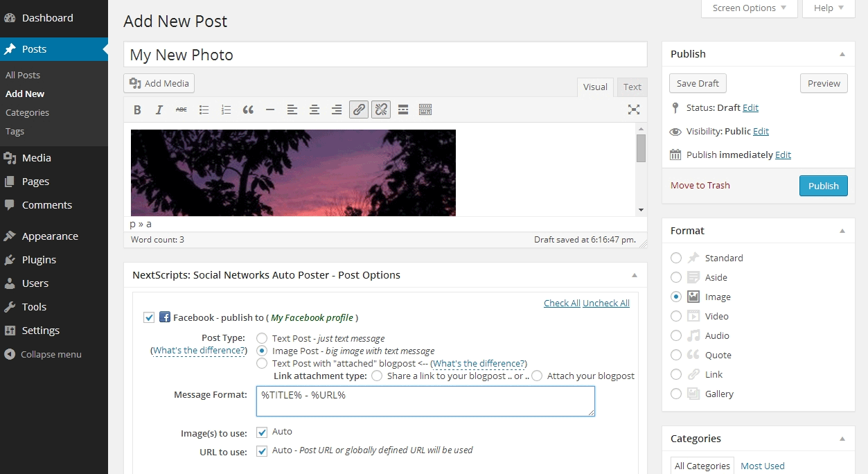Toggle the toolbar kitchen sink
Viewport: 868px width, 474px height.
point(425,109)
